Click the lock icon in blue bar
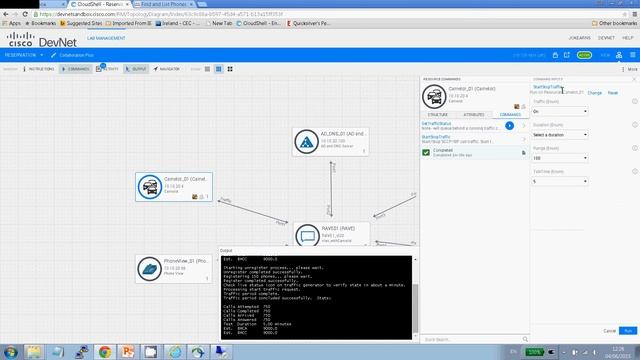 [x=555, y=55]
